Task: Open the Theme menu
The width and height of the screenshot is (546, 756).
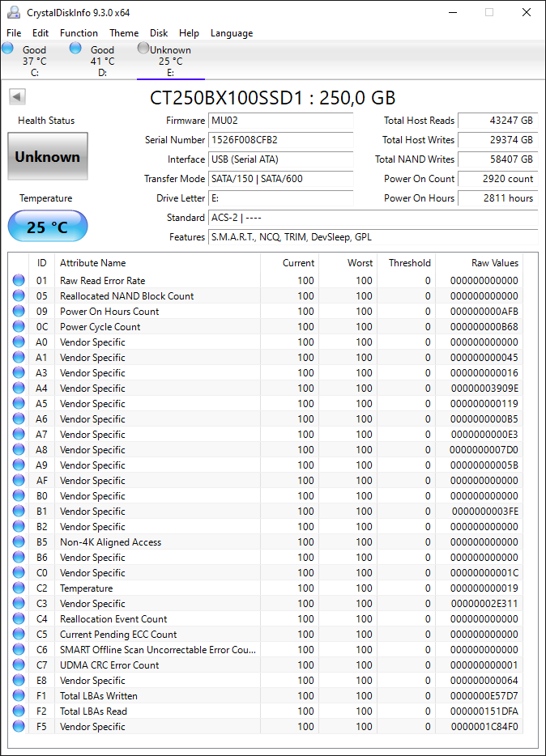Action: (124, 33)
